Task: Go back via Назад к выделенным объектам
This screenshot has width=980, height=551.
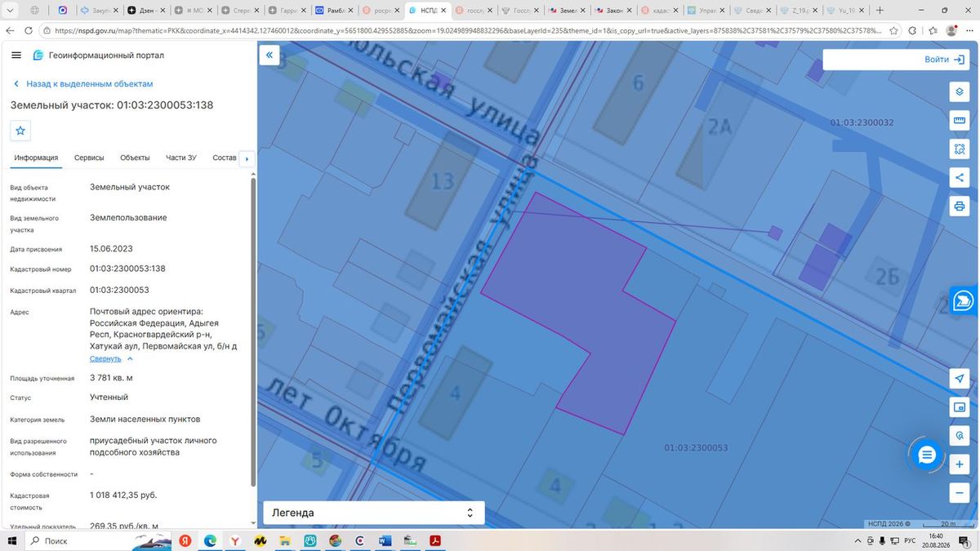Action: pyautogui.click(x=83, y=84)
